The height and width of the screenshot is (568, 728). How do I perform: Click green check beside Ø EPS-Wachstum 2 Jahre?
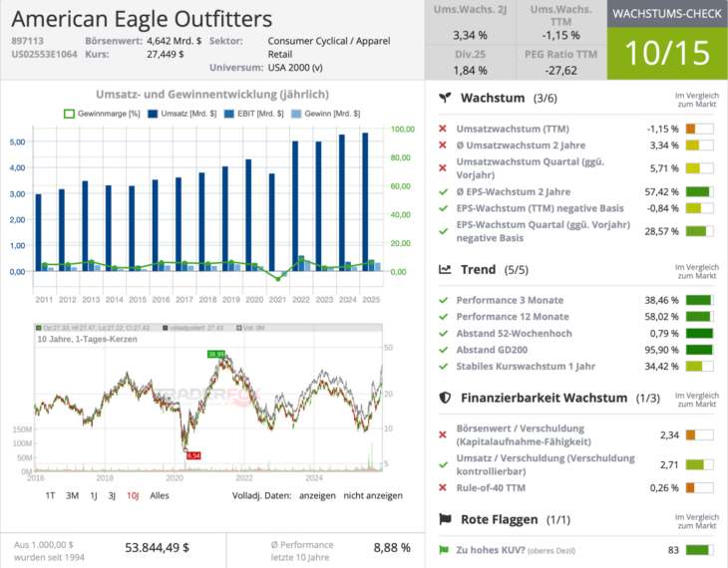444,191
